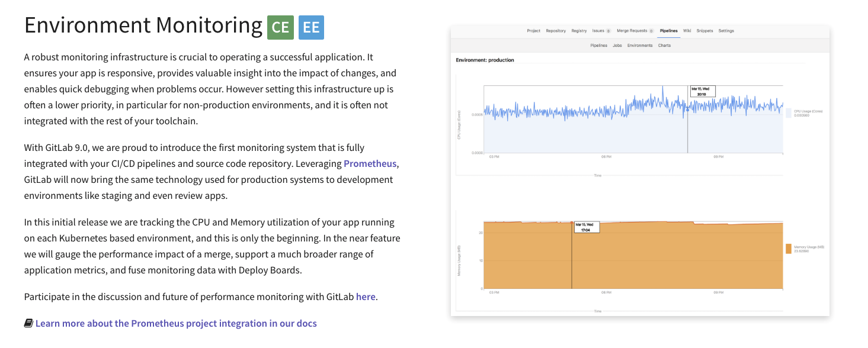Open the Wiki tab
Screen dimensions: 868x348
point(687,31)
